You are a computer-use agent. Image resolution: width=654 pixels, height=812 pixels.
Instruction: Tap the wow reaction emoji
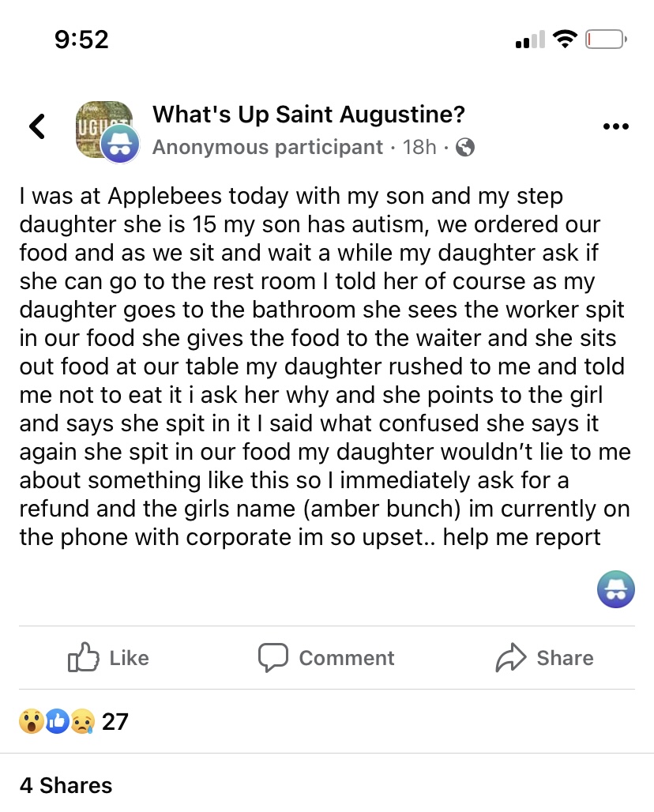coord(32,721)
